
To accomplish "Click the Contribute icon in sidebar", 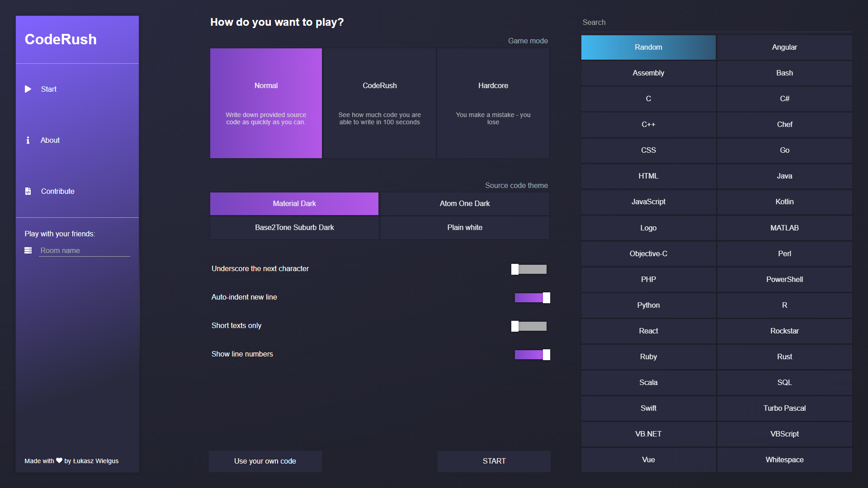I will [28, 191].
